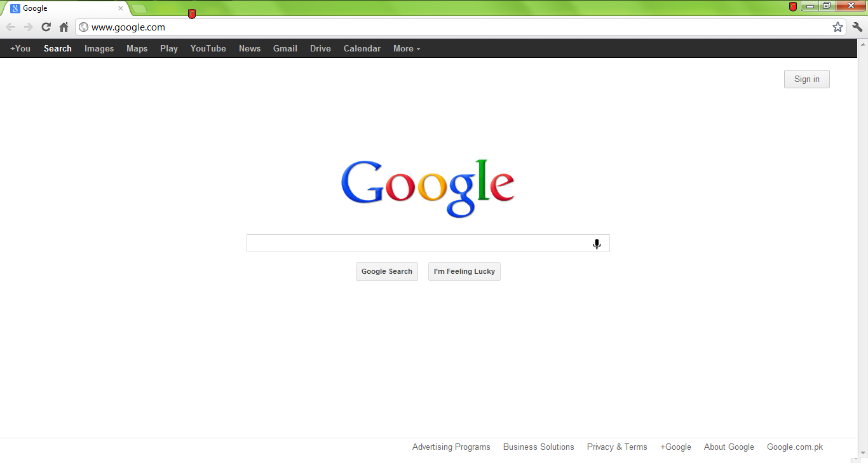Restore down the Chrome window
Viewport: 868px width, 472px height.
(827, 6)
